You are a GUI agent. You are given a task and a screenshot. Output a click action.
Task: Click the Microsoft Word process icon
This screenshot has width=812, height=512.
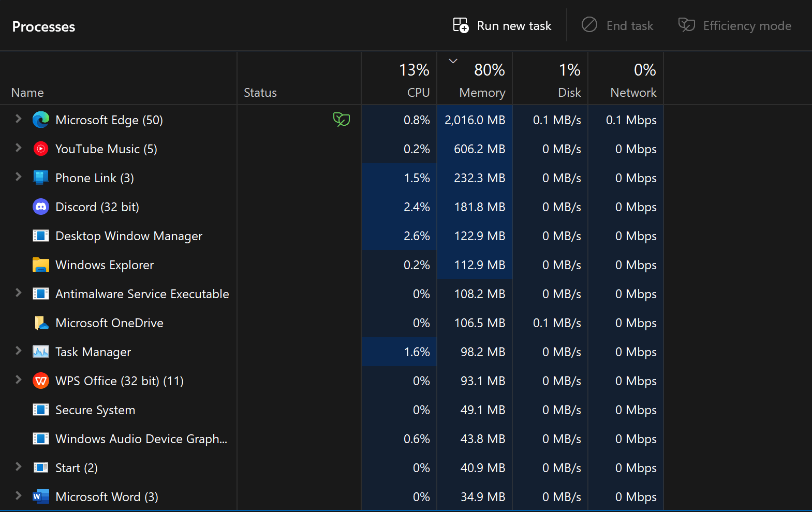click(41, 497)
